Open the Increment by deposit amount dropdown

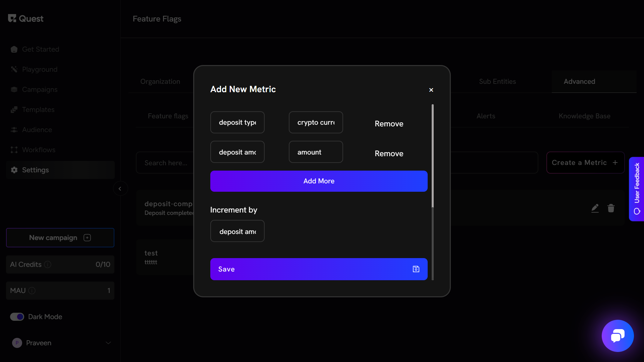237,231
